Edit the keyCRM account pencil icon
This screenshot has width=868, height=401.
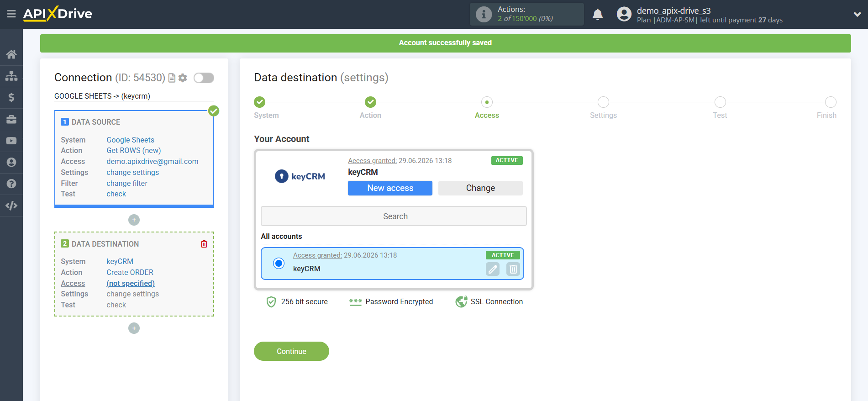(493, 269)
